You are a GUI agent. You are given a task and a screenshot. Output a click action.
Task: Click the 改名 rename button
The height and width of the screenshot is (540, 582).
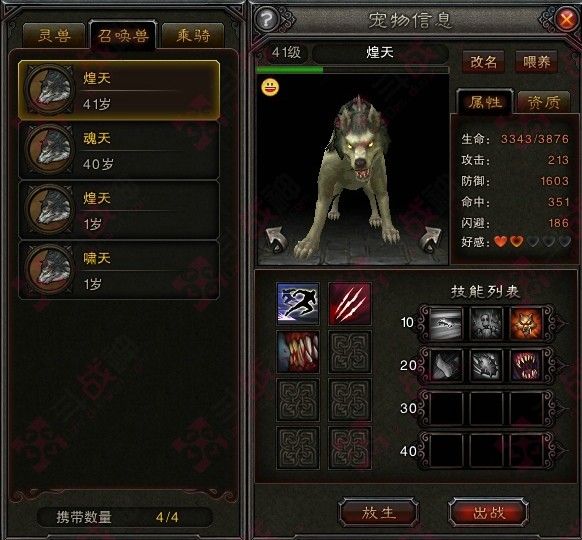pos(483,62)
